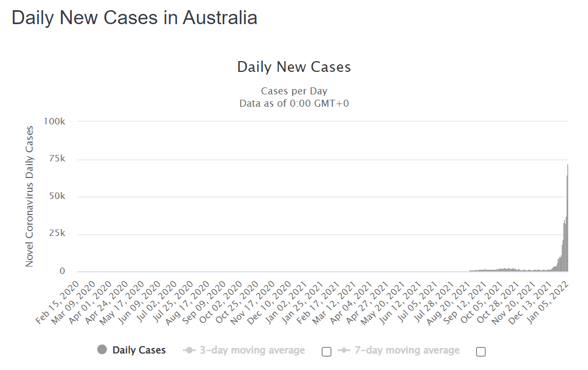Click the 3-day moving average legend text
Image resolution: width=588 pixels, height=370 pixels.
(251, 350)
